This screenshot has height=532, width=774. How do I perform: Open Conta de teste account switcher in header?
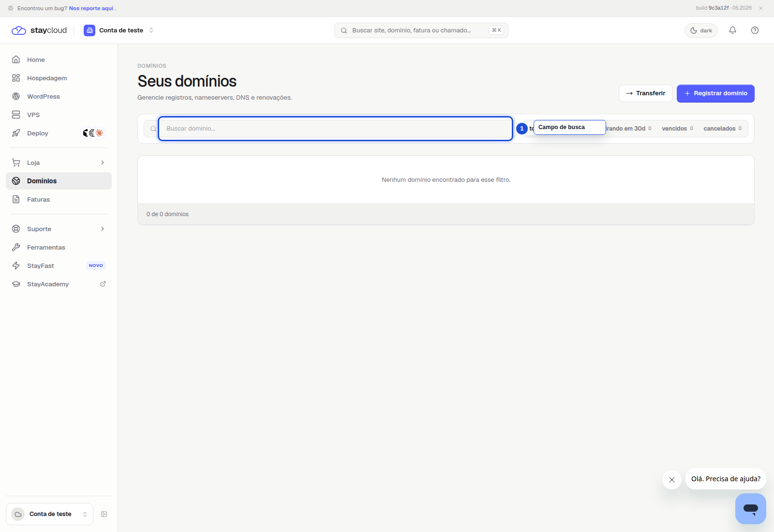[119, 30]
